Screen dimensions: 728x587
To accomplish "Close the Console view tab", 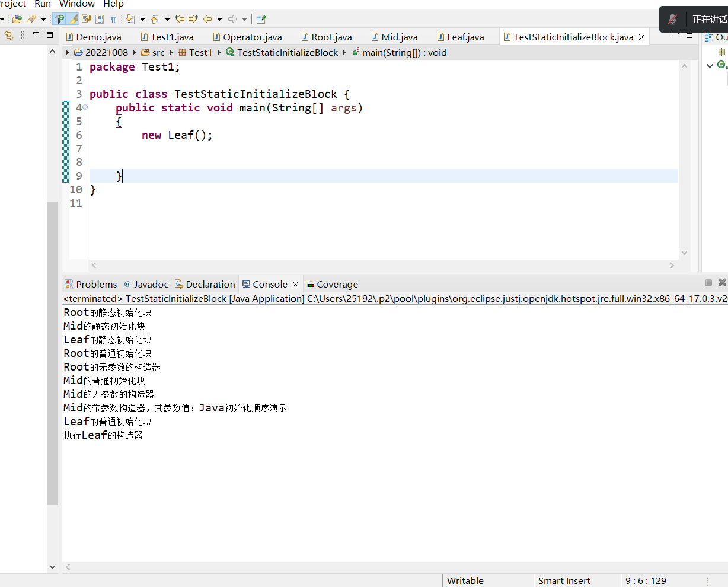I will 295,284.
